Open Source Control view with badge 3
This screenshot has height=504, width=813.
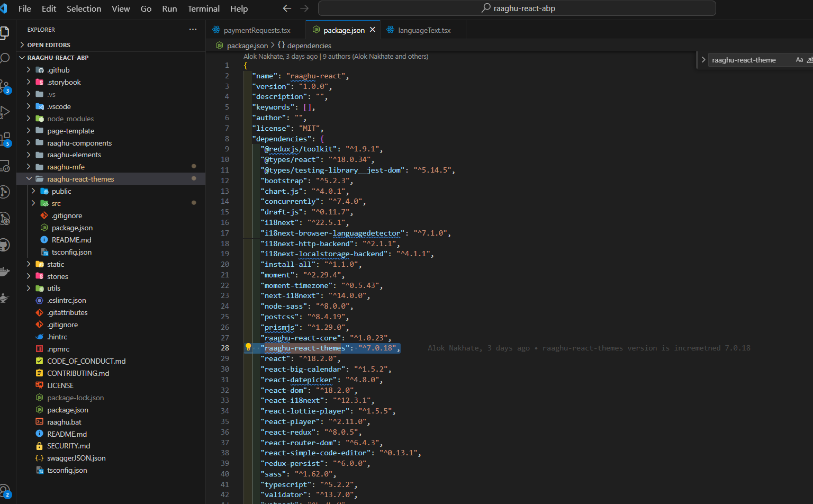(4, 86)
